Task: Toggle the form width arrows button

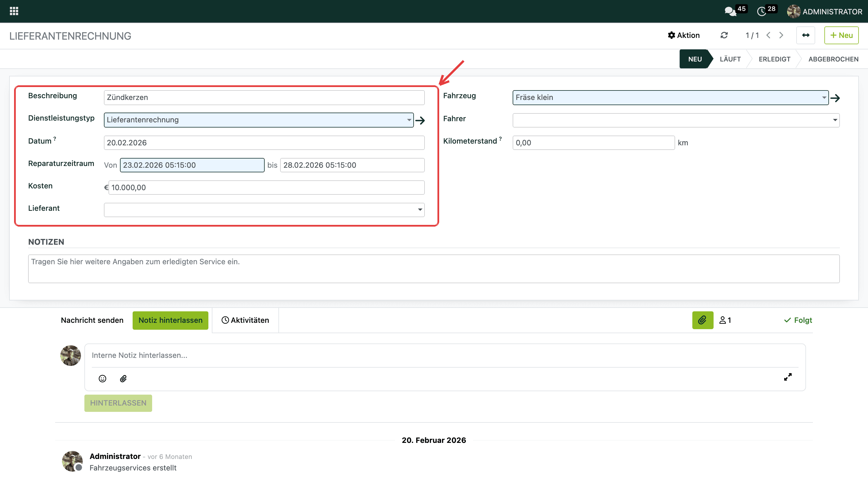Action: (x=806, y=35)
